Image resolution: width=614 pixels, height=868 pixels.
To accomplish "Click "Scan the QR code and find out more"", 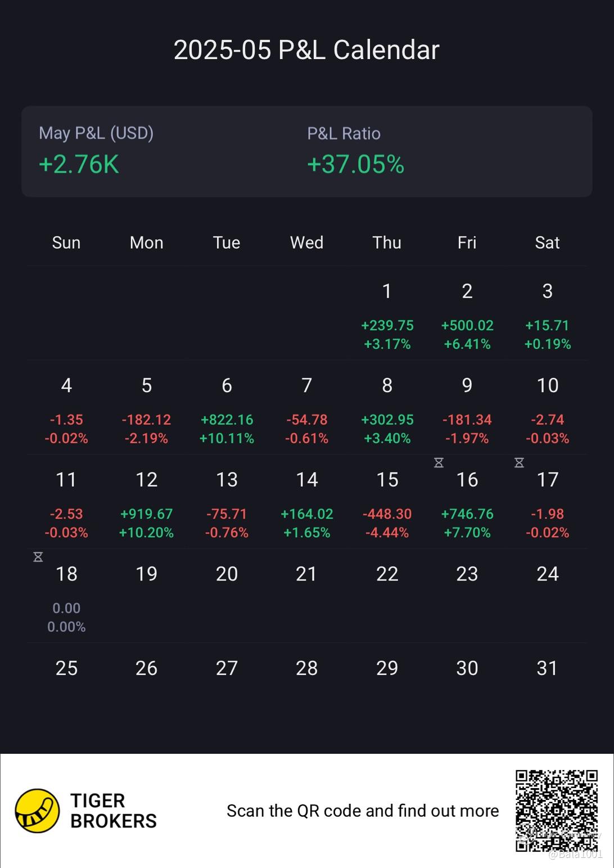I will (x=363, y=811).
